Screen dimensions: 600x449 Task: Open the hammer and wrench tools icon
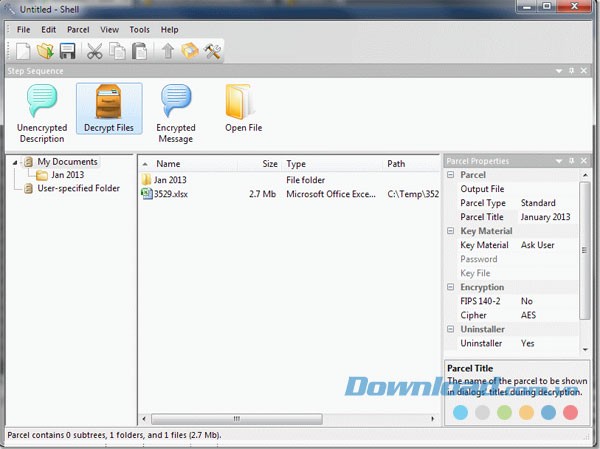[212, 51]
